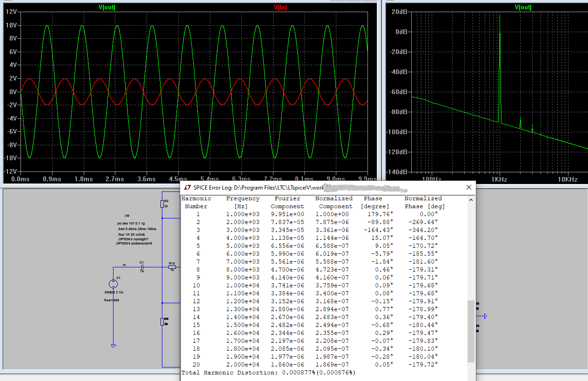Image resolution: width=588 pixels, height=381 pixels.
Task: Click the R4 resistor symbol
Action: click(162, 321)
